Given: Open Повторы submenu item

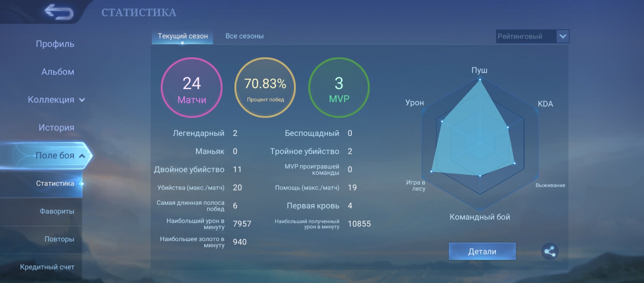Looking at the screenshot, I should (59, 239).
